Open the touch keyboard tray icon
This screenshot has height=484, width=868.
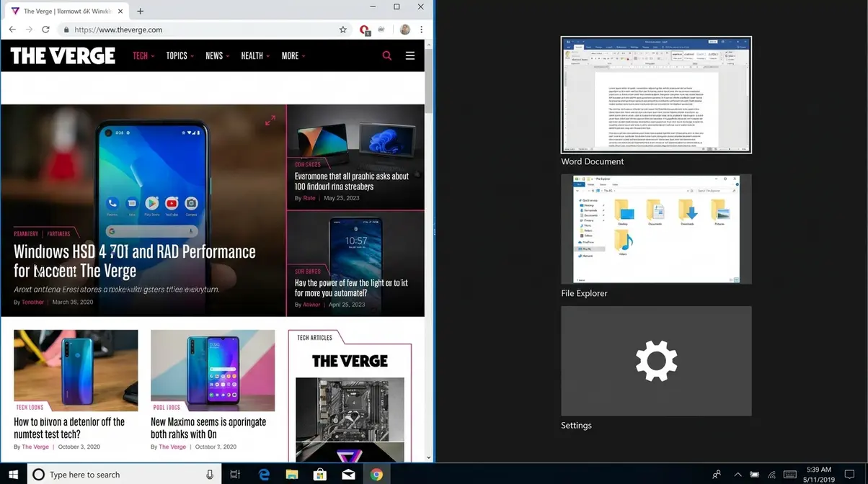point(790,475)
